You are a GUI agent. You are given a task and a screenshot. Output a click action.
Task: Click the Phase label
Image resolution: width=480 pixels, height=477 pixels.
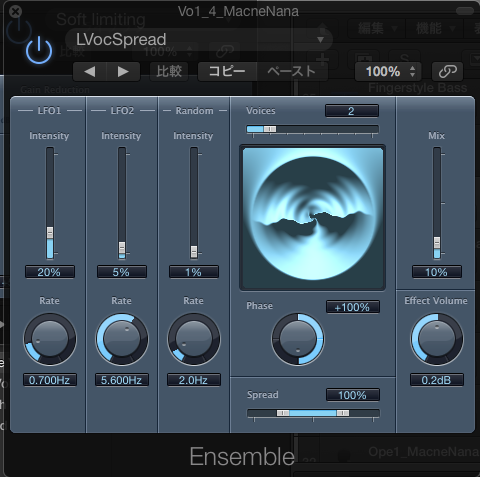[x=259, y=306]
